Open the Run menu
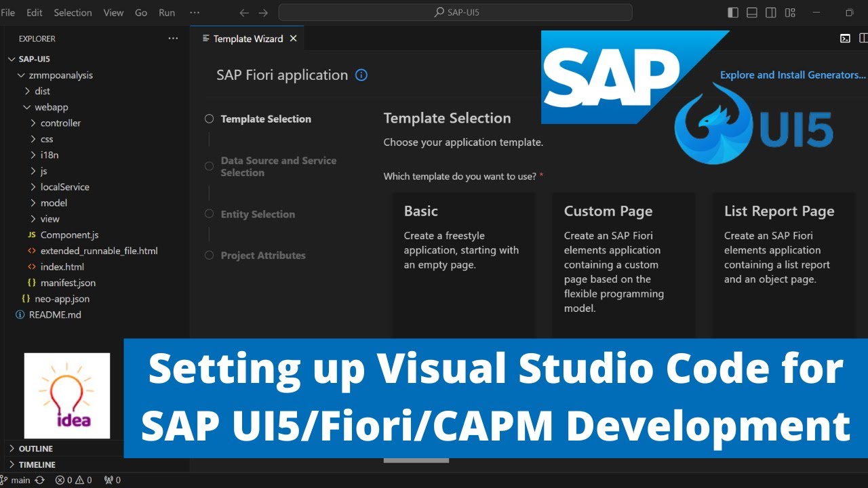The height and width of the screenshot is (488, 868). [x=167, y=13]
